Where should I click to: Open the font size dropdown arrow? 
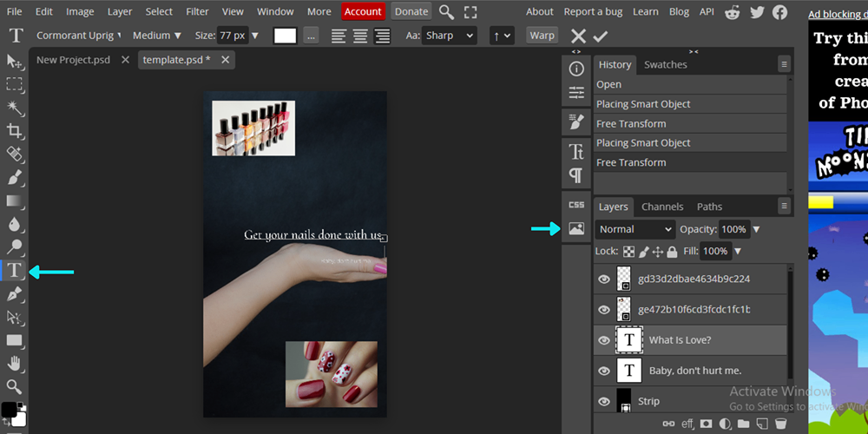255,36
